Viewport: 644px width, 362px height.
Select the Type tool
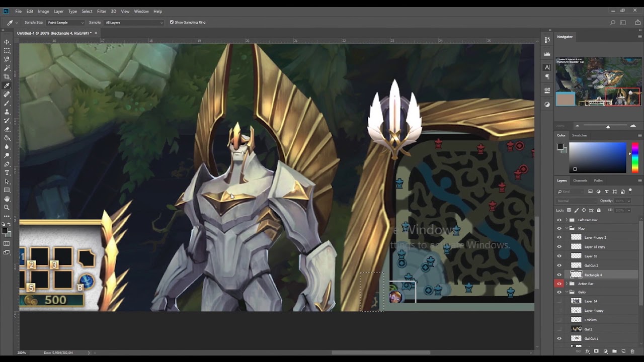7,173
